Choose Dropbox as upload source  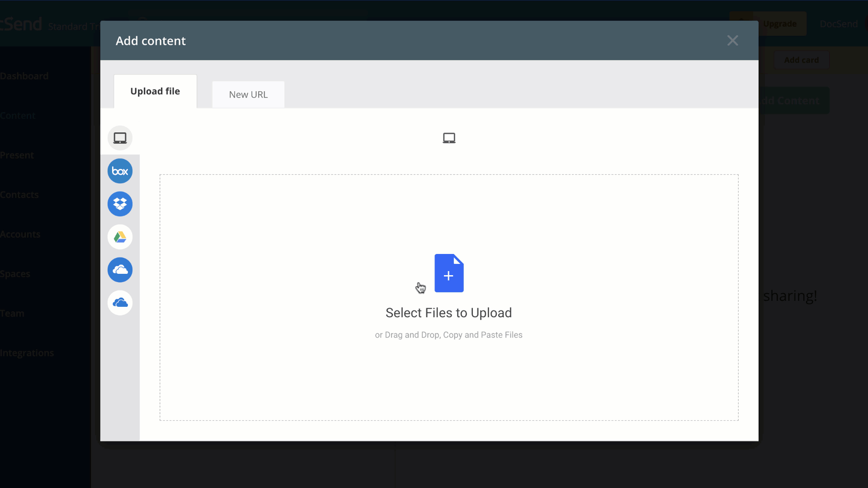click(120, 204)
